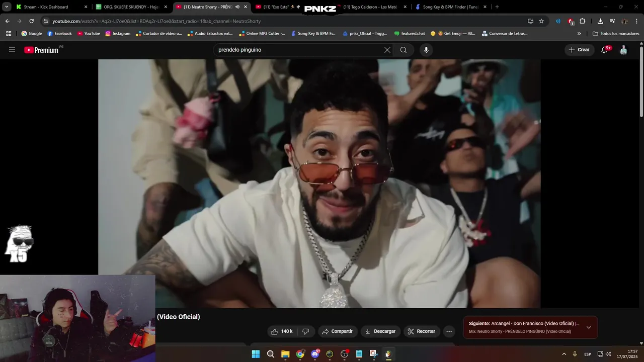Viewport: 644px width, 362px height.
Task: Open the Instagram bookmark
Action: click(x=118, y=34)
